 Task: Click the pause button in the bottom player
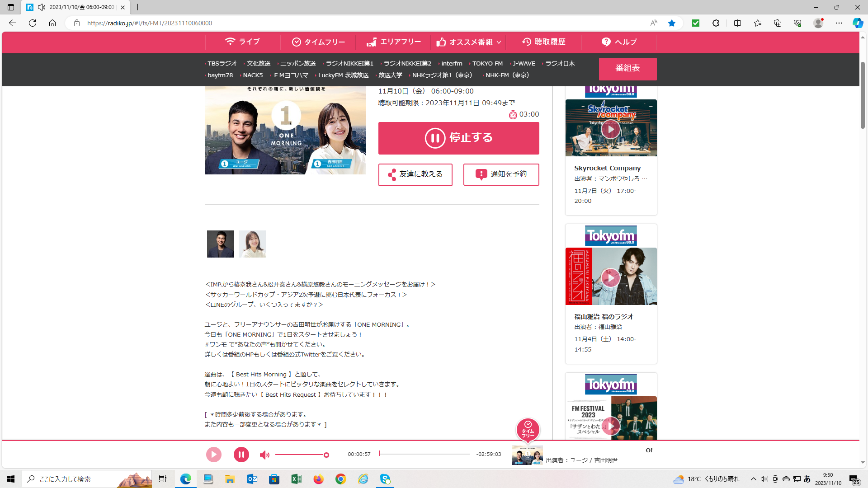(x=241, y=454)
